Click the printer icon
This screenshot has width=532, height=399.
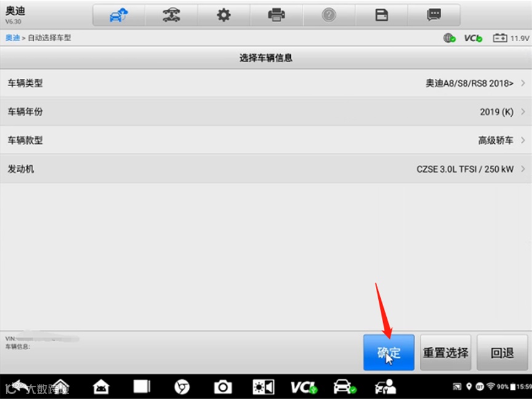point(276,15)
